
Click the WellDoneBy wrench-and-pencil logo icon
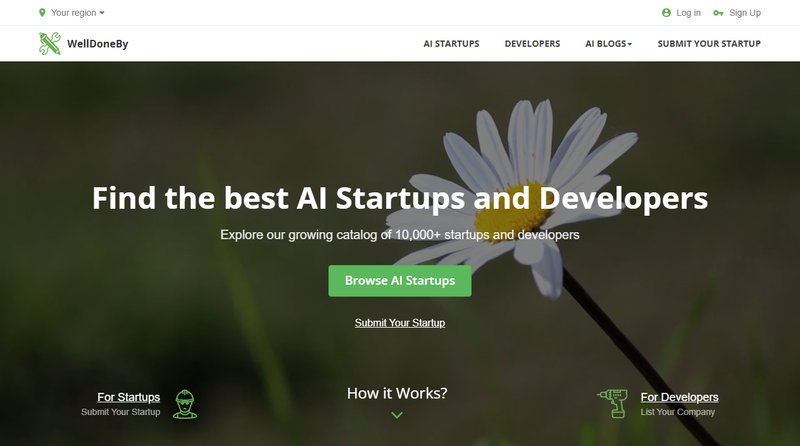(50, 43)
